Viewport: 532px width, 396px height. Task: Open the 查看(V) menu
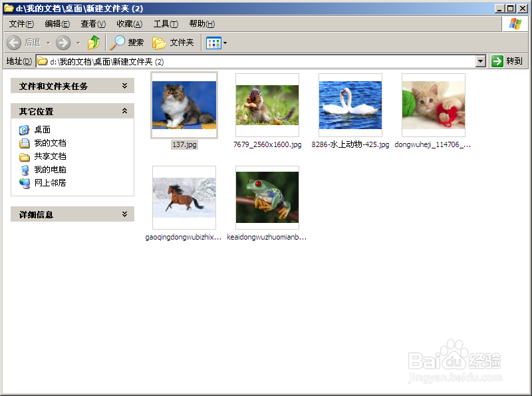coord(93,24)
